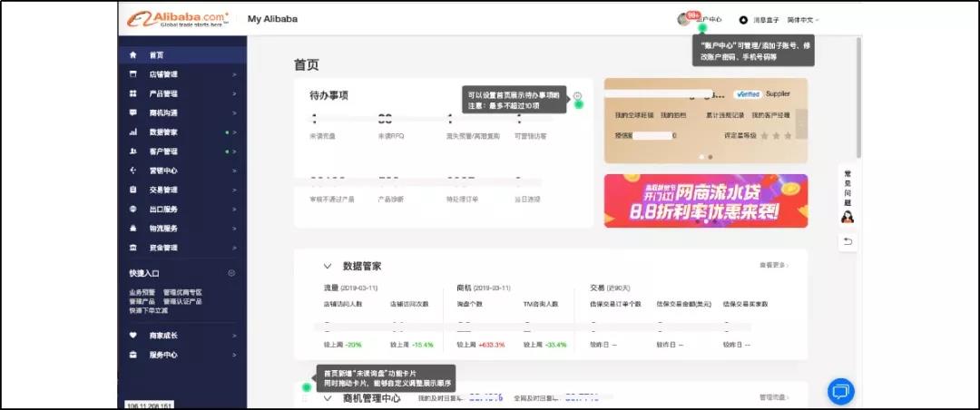Image resolution: width=980 pixels, height=410 pixels.
Task: Click 未读RFQ to-do item
Action: pos(390,136)
